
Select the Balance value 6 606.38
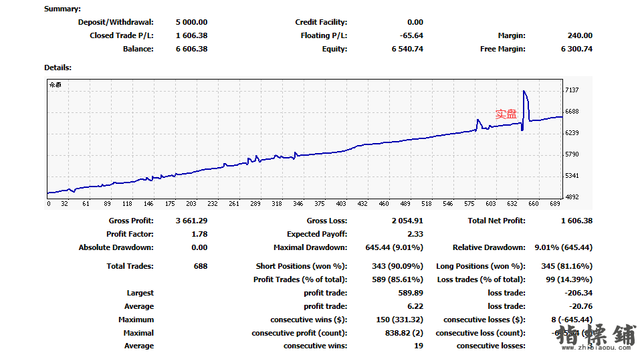point(191,49)
